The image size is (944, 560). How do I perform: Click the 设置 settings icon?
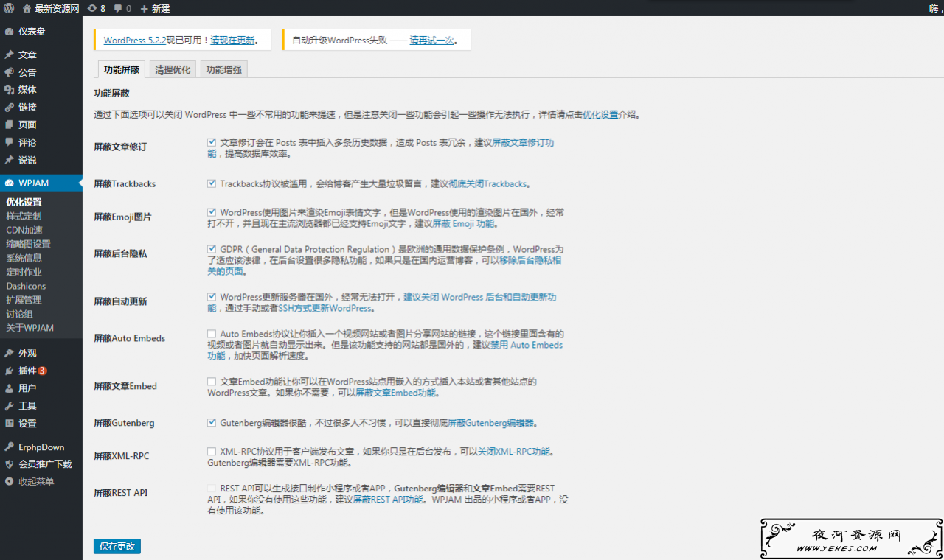9,424
